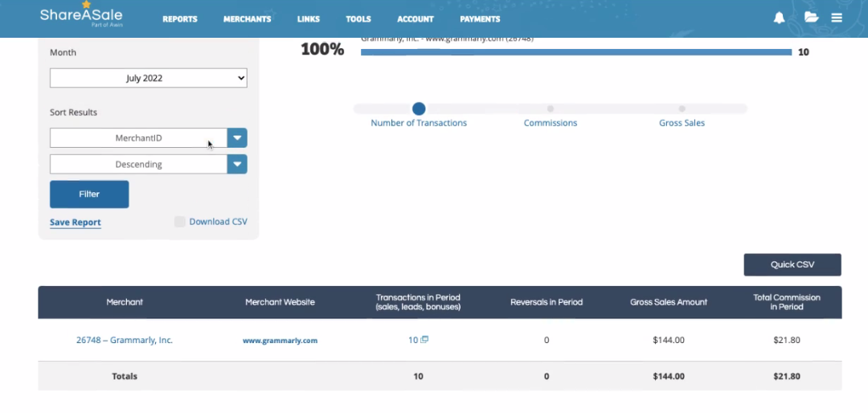Open the REPORTS menu

tap(180, 18)
